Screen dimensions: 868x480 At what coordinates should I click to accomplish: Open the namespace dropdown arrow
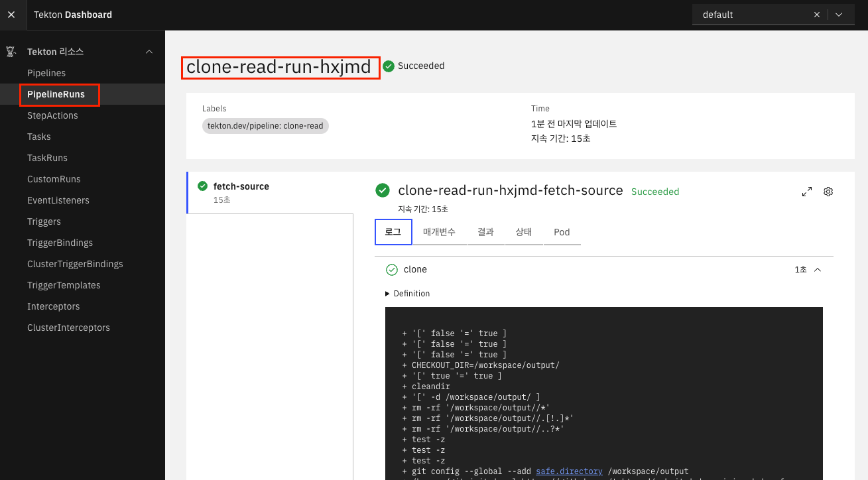pos(839,15)
